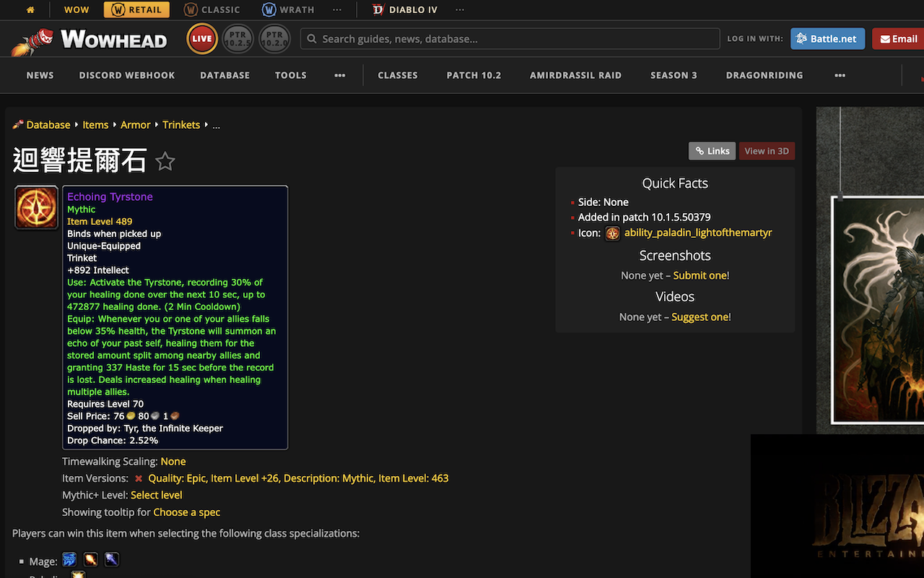Click the Diablo IV logo icon

pyautogui.click(x=378, y=10)
